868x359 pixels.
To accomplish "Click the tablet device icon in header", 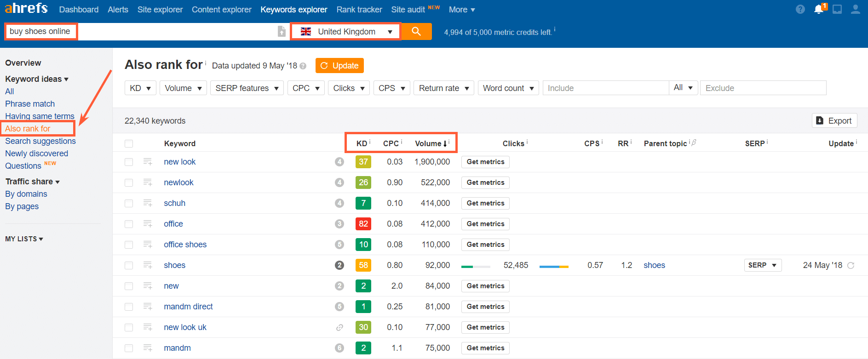I will tap(837, 9).
